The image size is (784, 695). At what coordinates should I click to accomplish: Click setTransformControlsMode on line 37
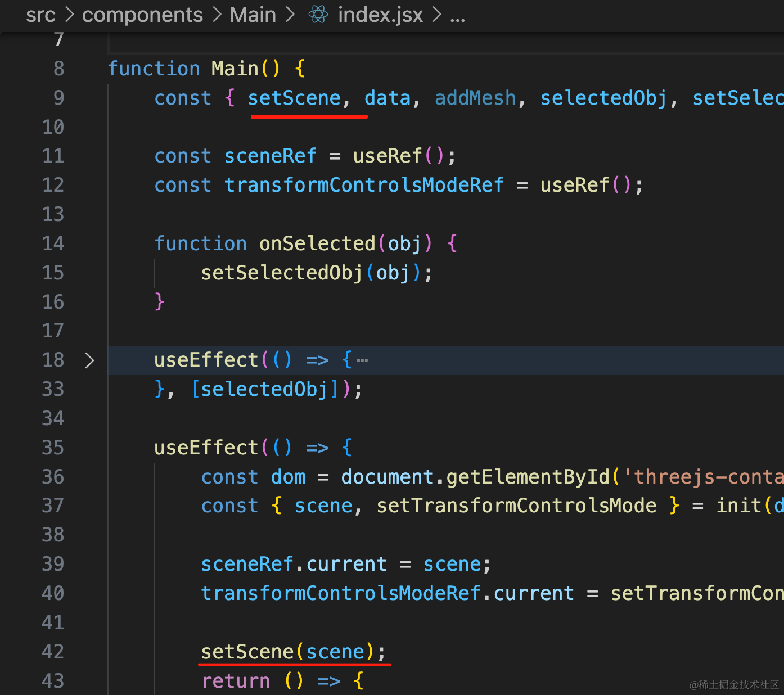[x=516, y=506]
